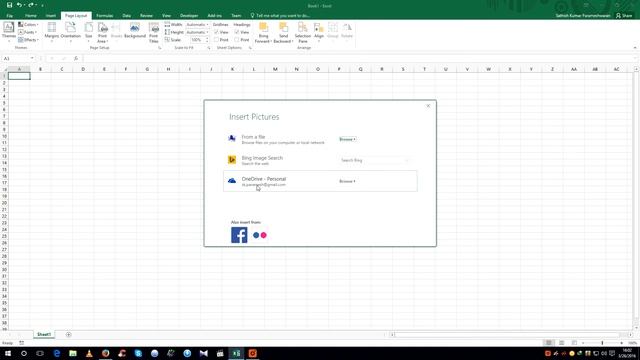Open Edge browser from the taskbar
This screenshot has height=360, width=640.
click(56, 353)
